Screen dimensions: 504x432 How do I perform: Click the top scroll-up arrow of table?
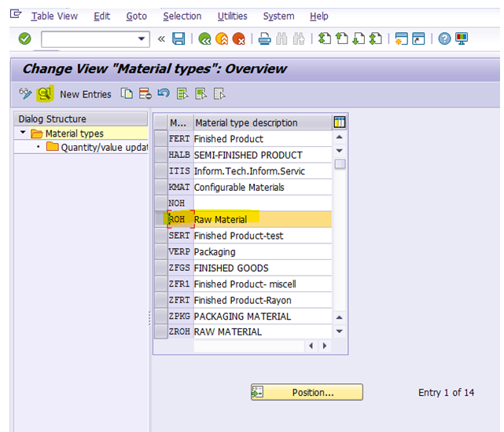(339, 137)
